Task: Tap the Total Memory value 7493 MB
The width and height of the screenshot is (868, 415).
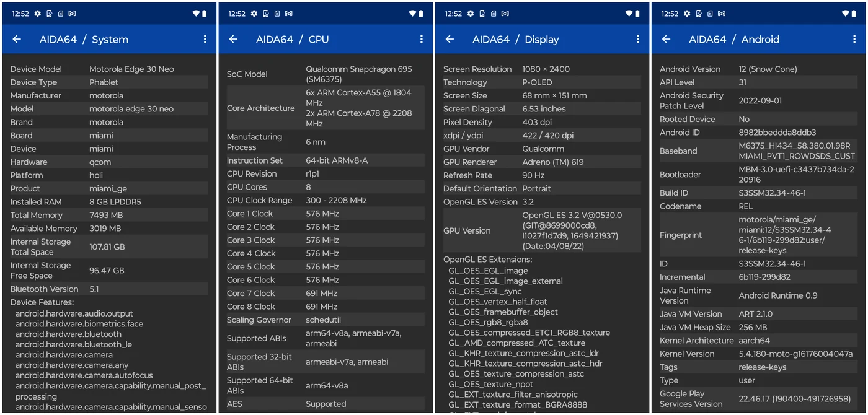Action: click(106, 215)
